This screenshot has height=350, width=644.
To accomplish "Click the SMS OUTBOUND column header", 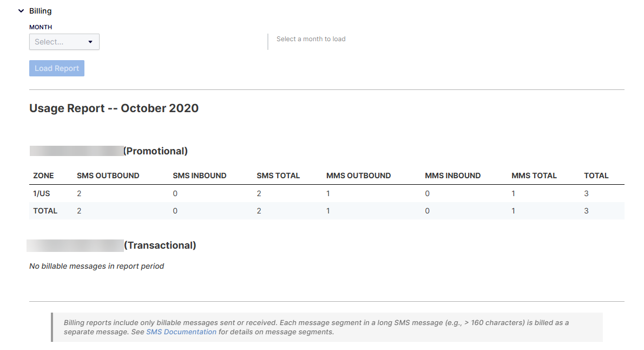I will (x=108, y=176).
